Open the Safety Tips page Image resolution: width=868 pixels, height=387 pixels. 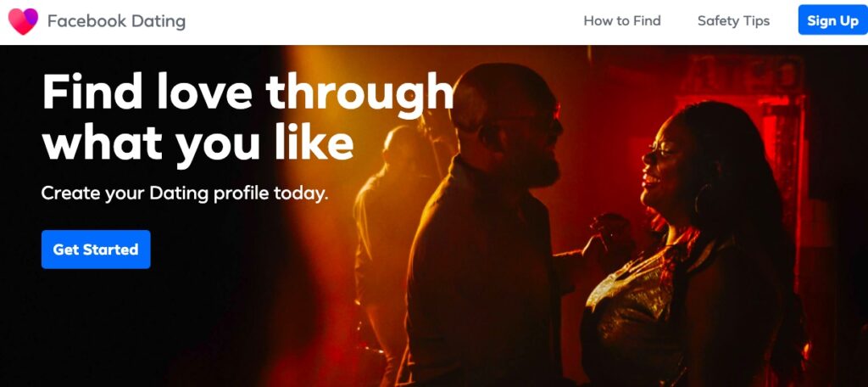(733, 21)
